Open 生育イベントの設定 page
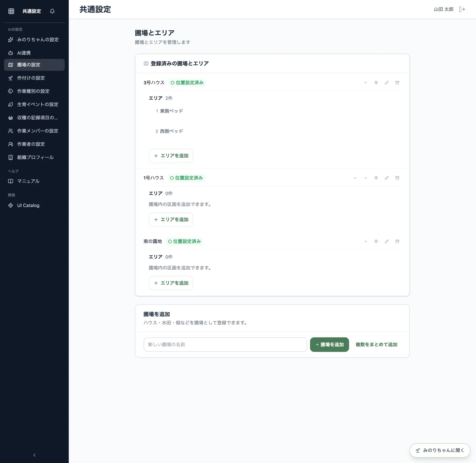Viewport: 476px width, 463px height. point(34,104)
